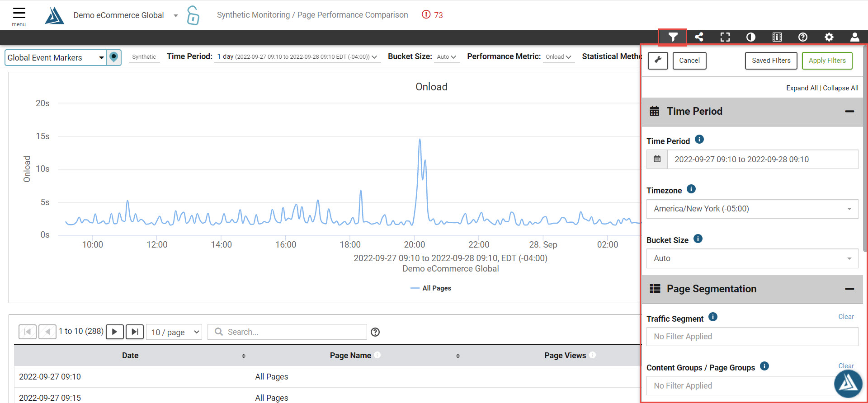868x403 pixels.
Task: Click the search help question mark icon
Action: (375, 332)
